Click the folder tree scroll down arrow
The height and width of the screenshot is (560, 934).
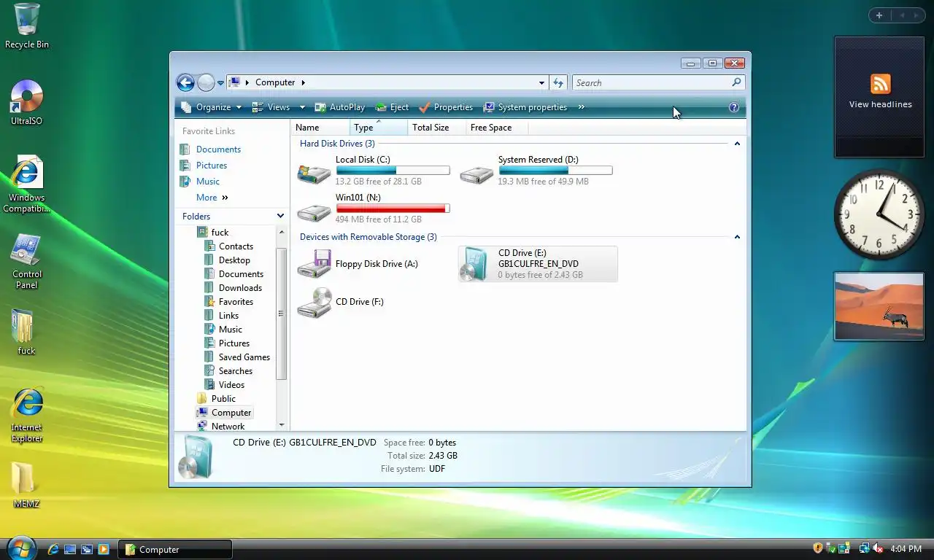(282, 425)
